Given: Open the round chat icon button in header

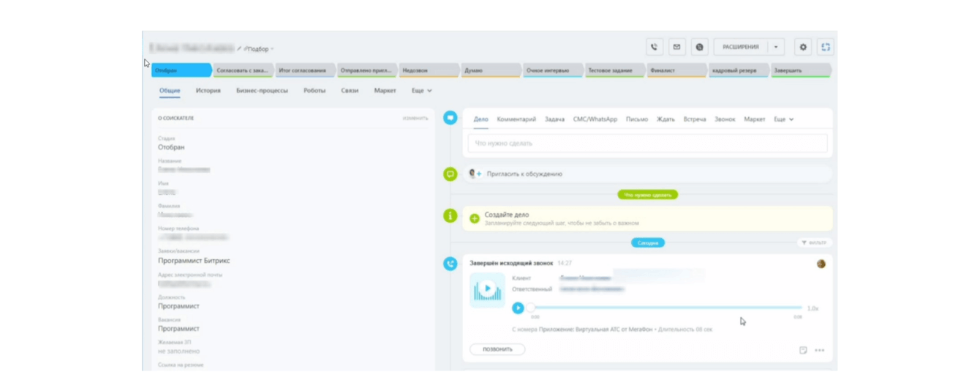Looking at the screenshot, I should tap(700, 47).
